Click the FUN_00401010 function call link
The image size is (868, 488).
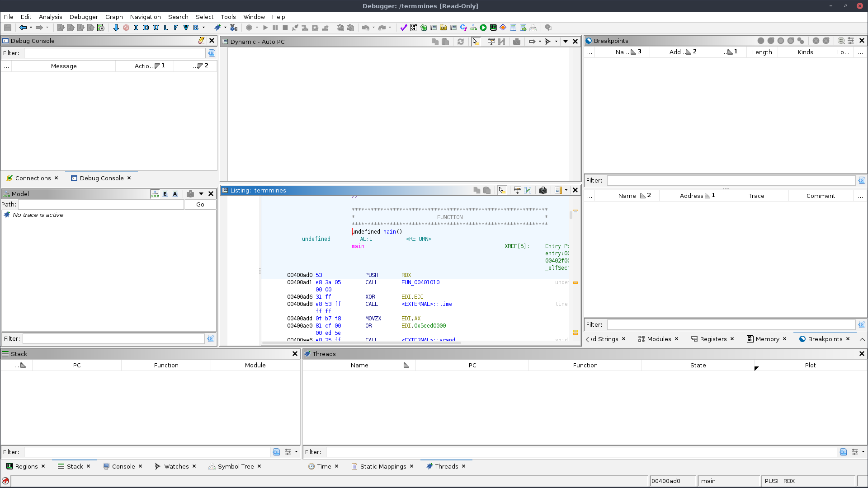[420, 282]
